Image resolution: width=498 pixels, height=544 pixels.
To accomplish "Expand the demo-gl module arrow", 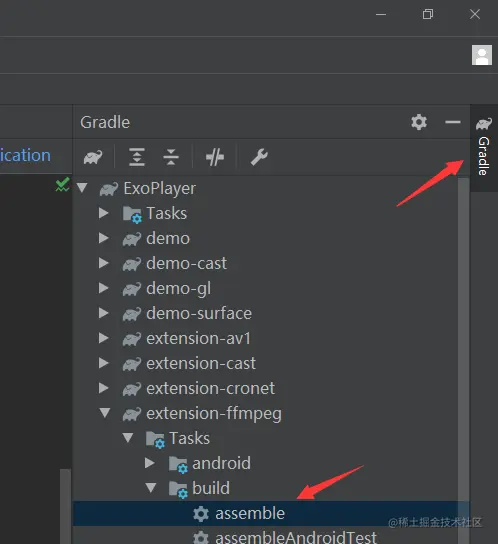I will click(103, 288).
